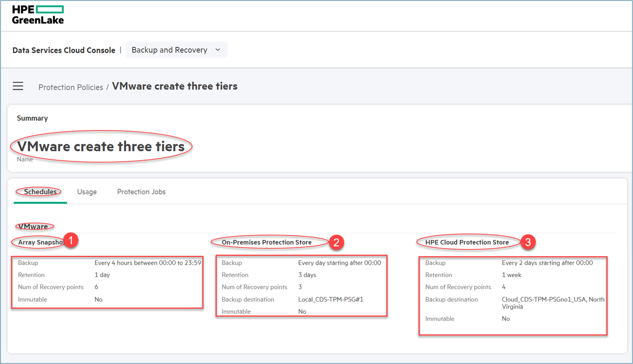Open the Protection Jobs tab
This screenshot has width=633, height=364.
coord(141,192)
